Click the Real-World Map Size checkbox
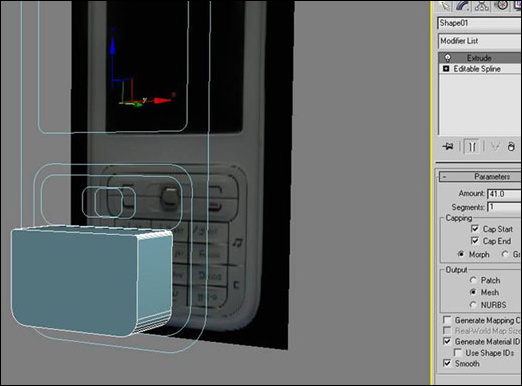Image resolution: width=522 pixels, height=386 pixels. 447,331
